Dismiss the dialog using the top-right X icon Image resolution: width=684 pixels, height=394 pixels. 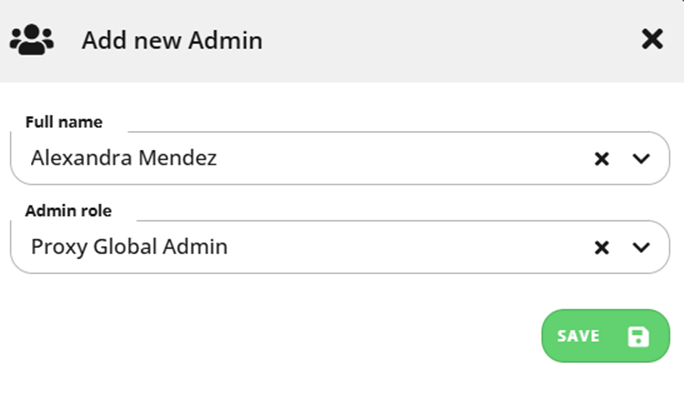pos(652,39)
